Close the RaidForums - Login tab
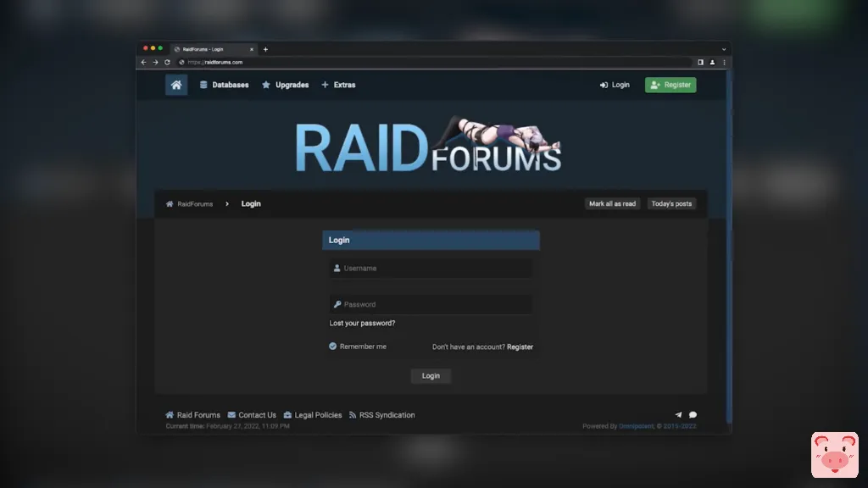This screenshot has width=868, height=488. [251, 49]
